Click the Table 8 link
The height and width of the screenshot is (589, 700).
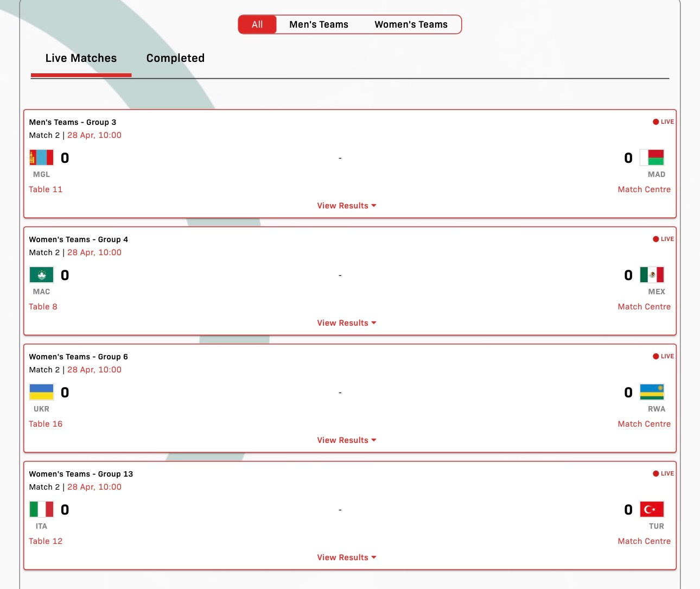(43, 307)
